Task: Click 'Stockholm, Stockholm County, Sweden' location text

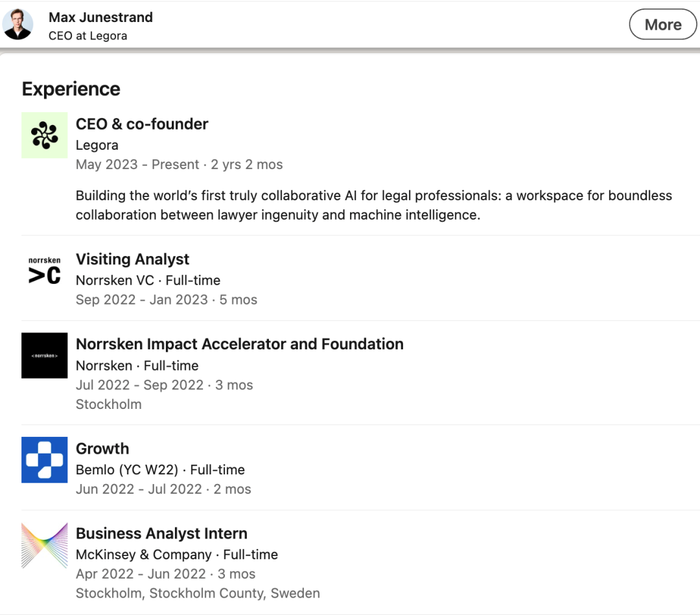Action: (198, 594)
